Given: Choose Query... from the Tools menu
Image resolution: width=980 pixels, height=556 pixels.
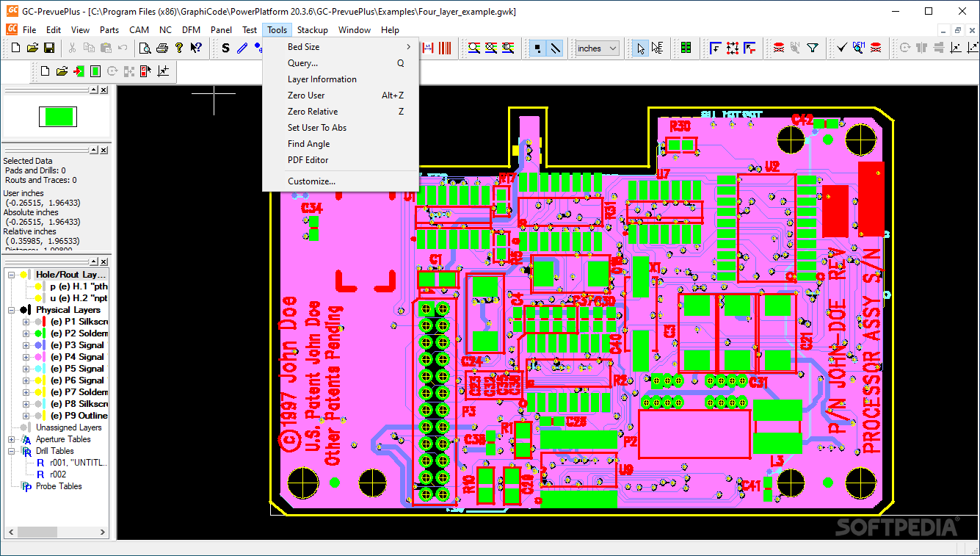Looking at the screenshot, I should (341, 63).
